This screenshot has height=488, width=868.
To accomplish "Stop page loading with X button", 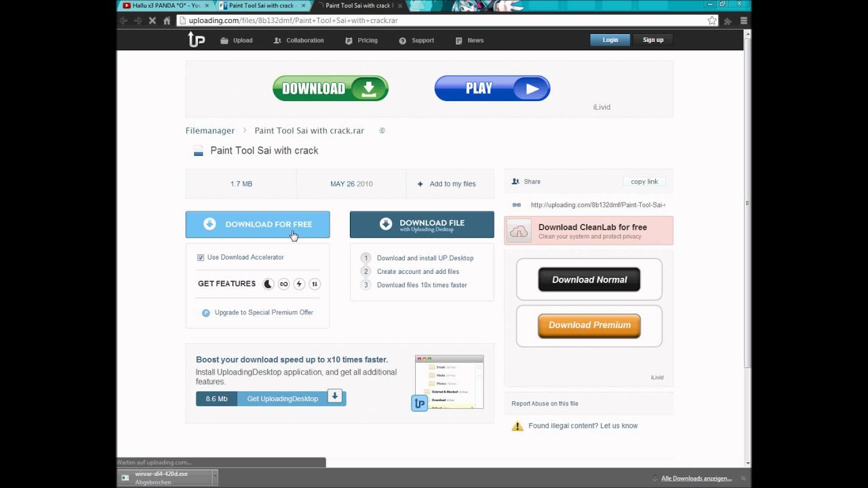I will (x=152, y=20).
